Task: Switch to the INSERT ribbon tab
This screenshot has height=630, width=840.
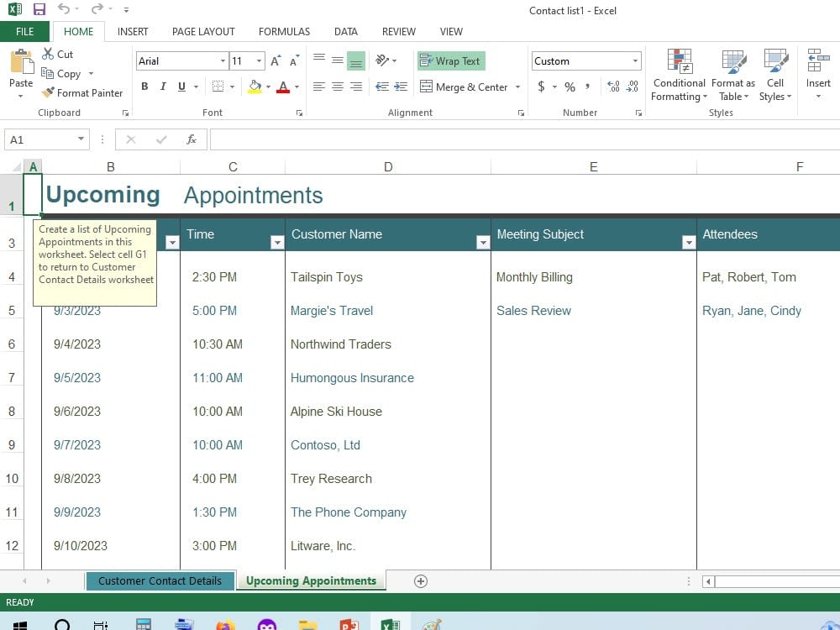Action: 133,32
